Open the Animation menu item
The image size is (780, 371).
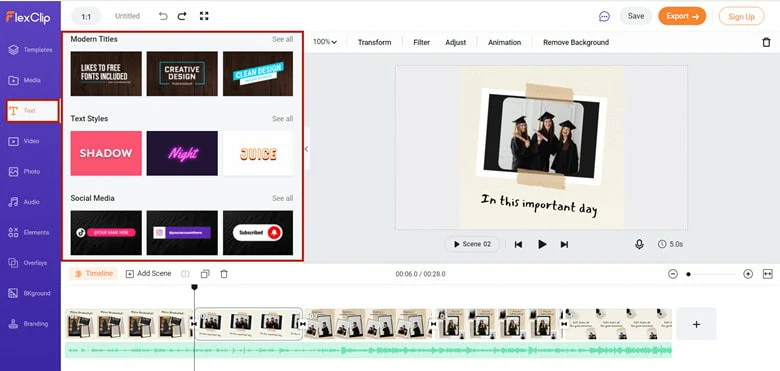tap(504, 42)
